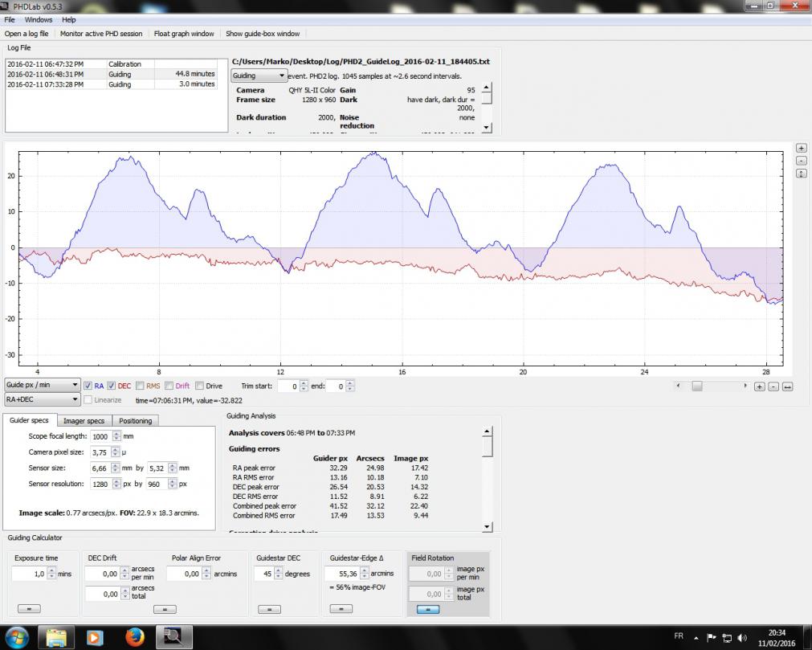Toggle the DEC checkbox
This screenshot has width=812, height=650.
112,386
